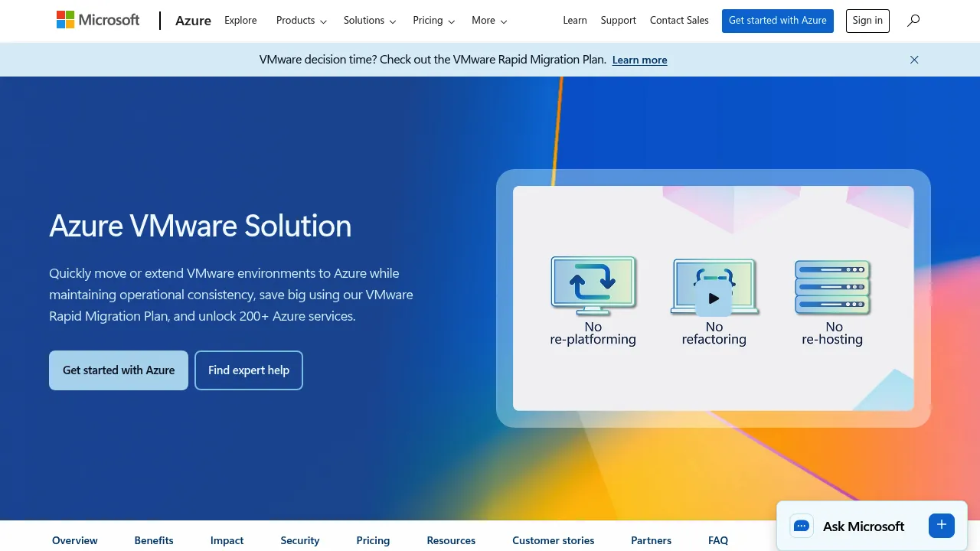
Task: Click the re-platforming monitor icon
Action: pos(593,285)
